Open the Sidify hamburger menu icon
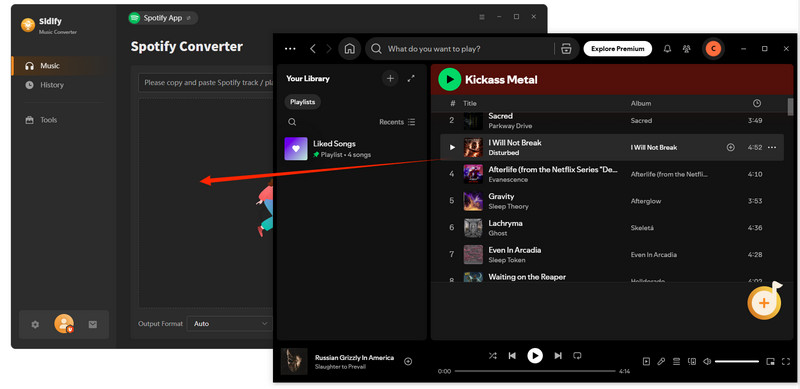Viewport: 800px width, 389px height. [x=482, y=17]
